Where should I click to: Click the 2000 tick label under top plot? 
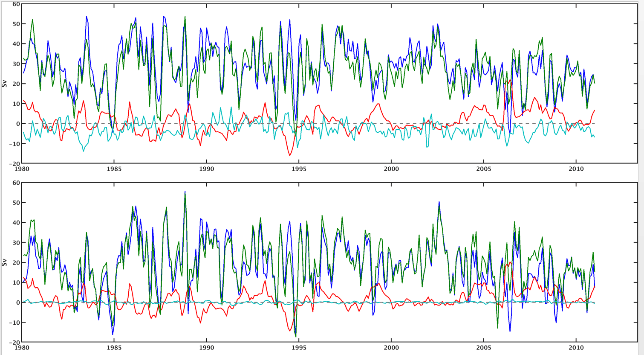tap(391, 169)
